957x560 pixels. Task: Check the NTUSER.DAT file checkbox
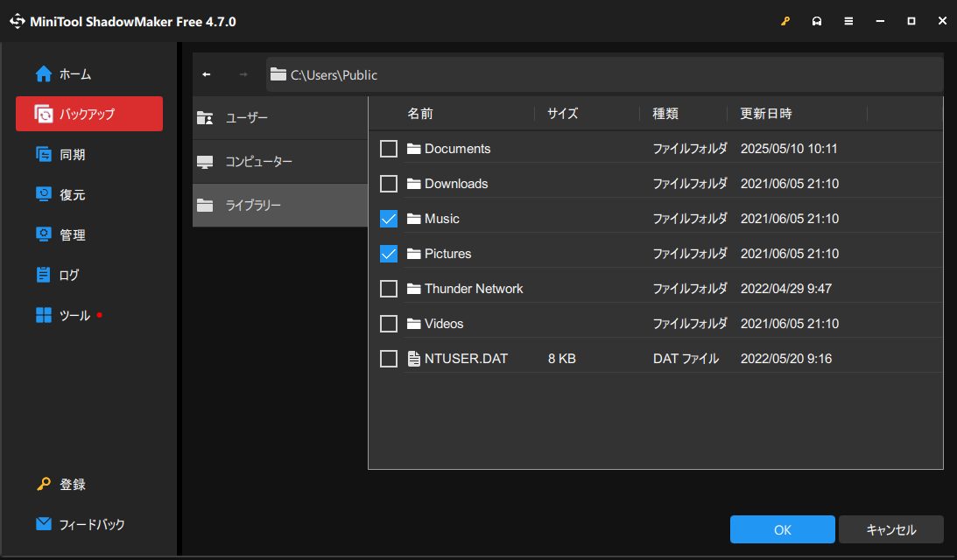click(389, 359)
